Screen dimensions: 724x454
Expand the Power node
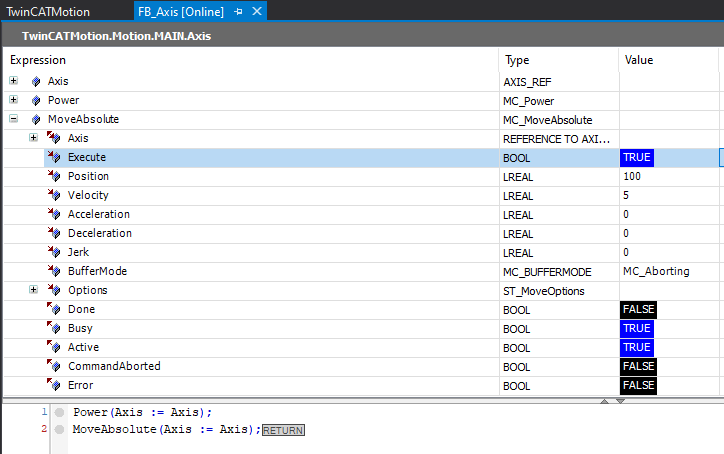14,99
